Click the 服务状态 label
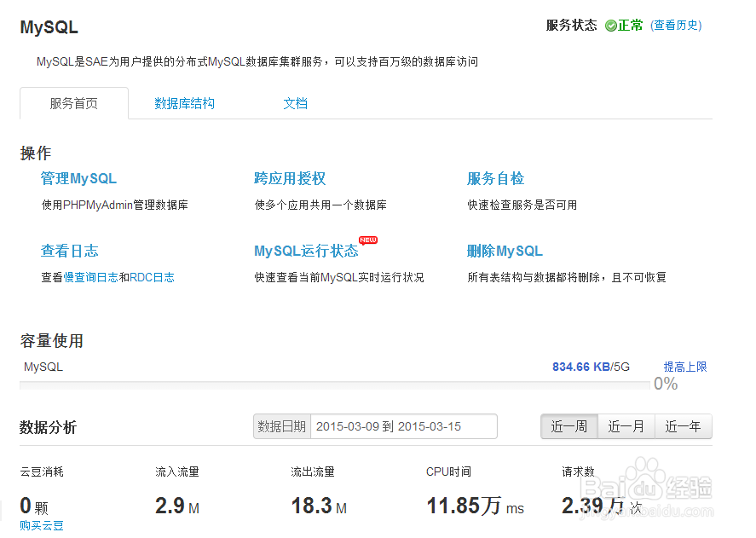 571,25
